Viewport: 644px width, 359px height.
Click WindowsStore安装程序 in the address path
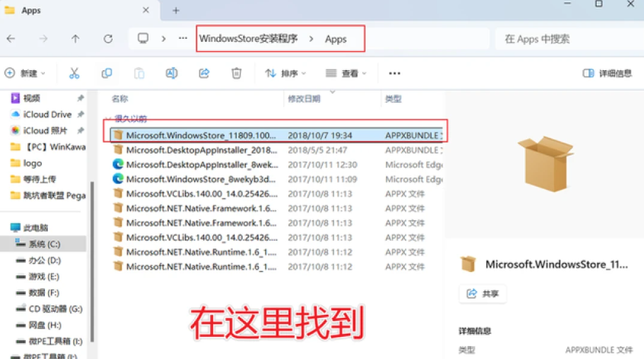coord(248,39)
